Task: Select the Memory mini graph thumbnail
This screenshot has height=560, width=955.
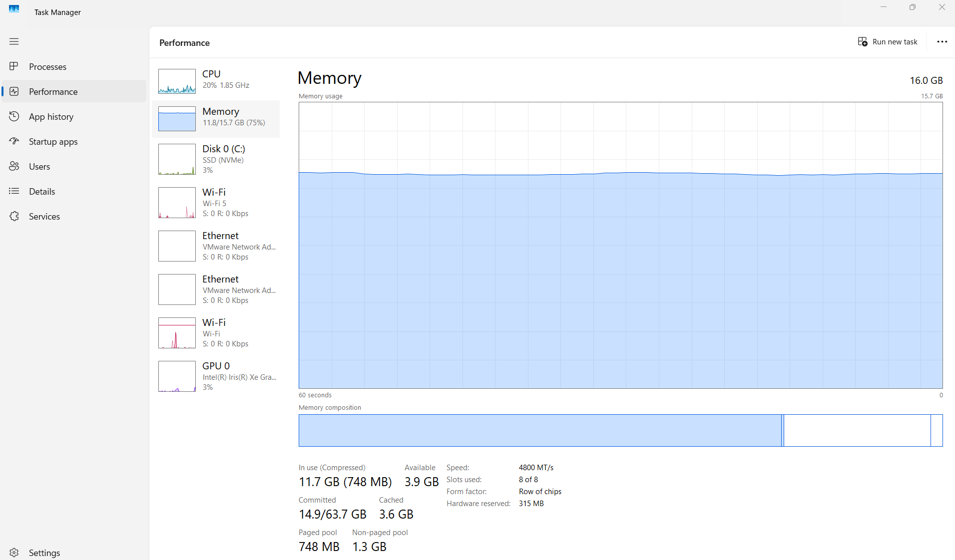Action: [177, 119]
